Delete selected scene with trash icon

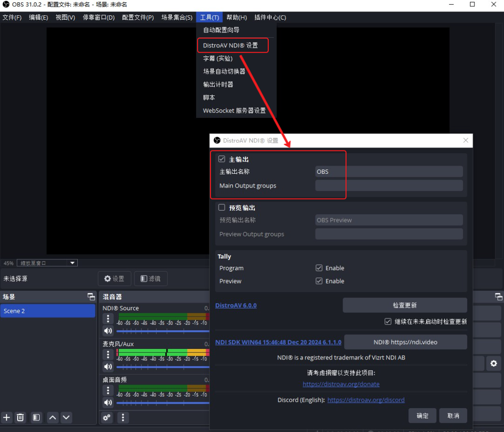click(x=20, y=417)
